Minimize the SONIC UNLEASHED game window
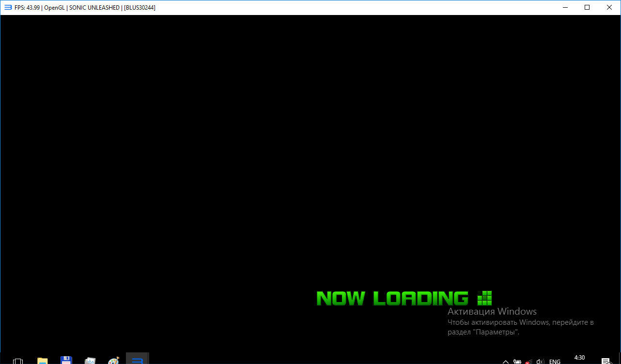Image resolution: width=621 pixels, height=364 pixels. (x=565, y=7)
